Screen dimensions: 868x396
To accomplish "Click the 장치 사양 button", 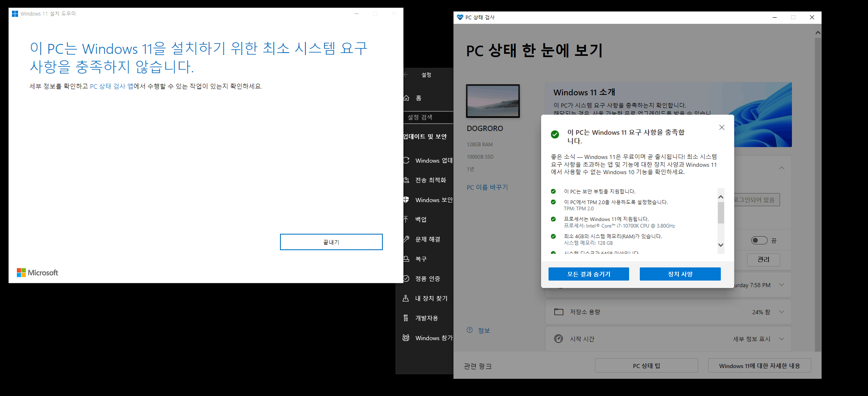I will [x=680, y=274].
